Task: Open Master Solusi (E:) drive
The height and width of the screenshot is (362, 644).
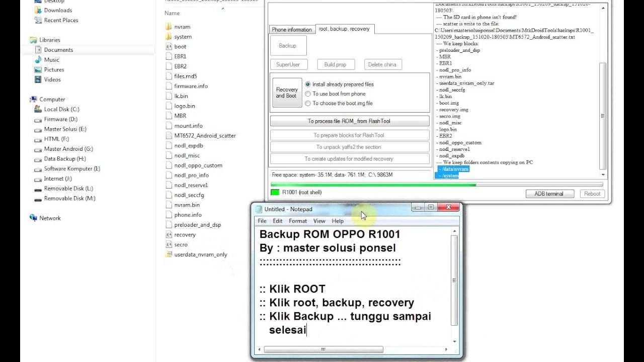Action: pos(60,129)
